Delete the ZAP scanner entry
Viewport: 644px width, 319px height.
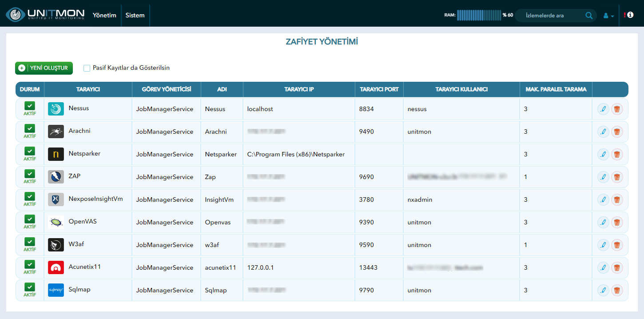coord(617,177)
